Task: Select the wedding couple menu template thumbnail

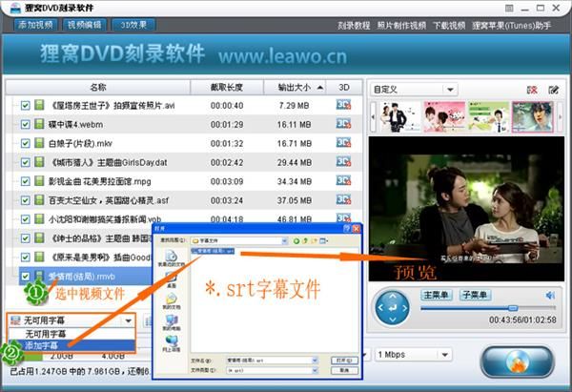Action: click(399, 116)
